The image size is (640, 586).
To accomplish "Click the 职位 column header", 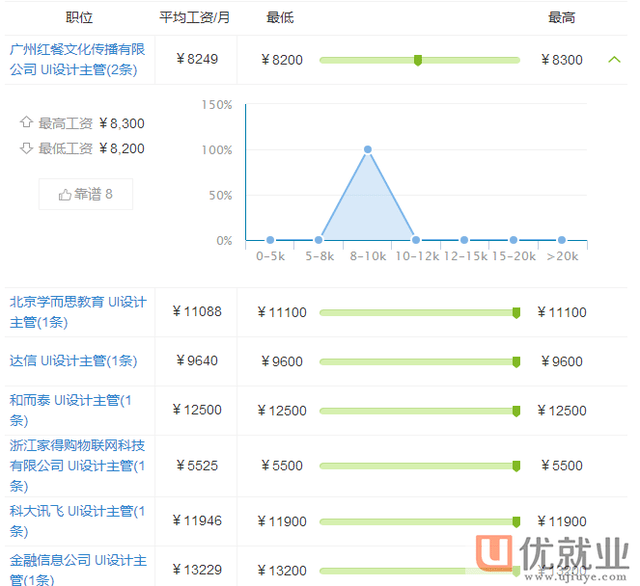I will [79, 18].
